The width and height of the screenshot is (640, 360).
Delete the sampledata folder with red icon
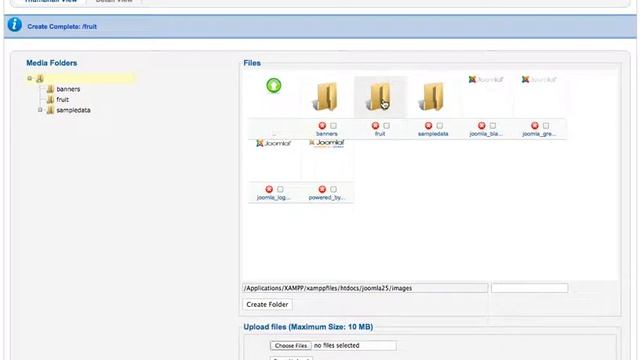429,126
